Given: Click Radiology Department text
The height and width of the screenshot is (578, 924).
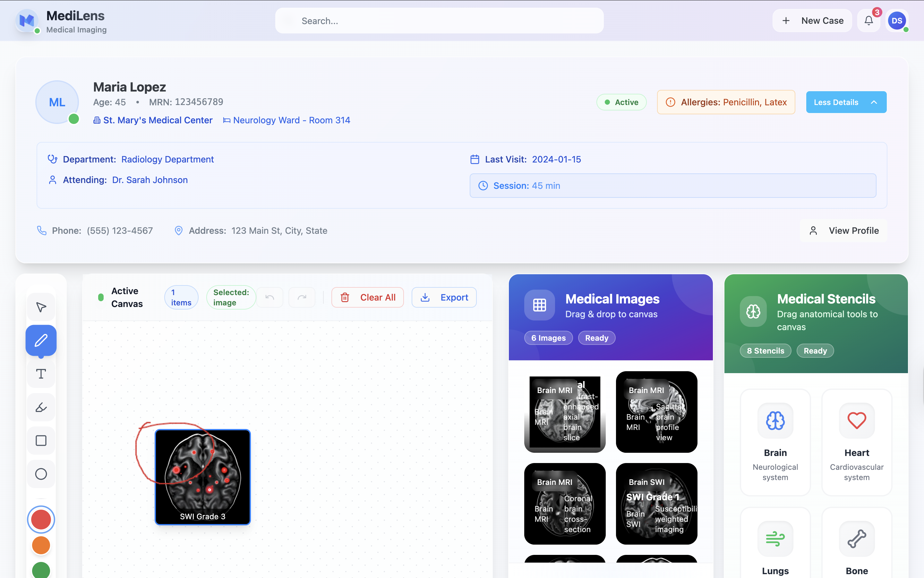Looking at the screenshot, I should click(x=167, y=159).
